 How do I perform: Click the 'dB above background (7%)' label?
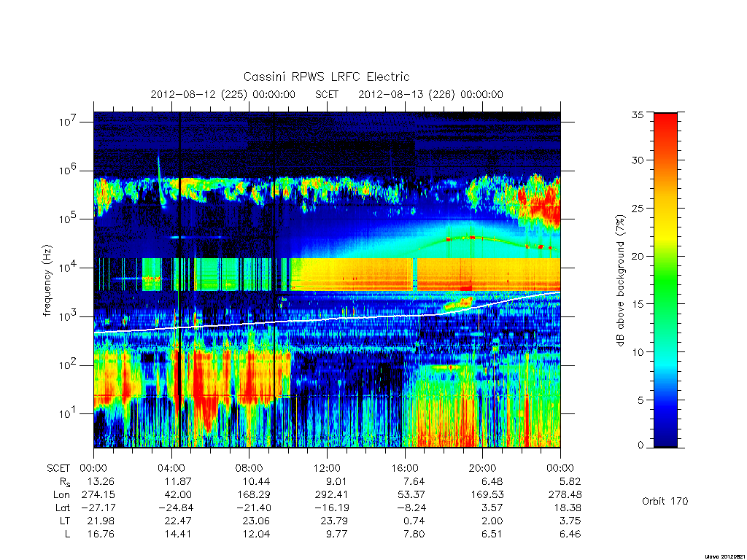[620, 280]
